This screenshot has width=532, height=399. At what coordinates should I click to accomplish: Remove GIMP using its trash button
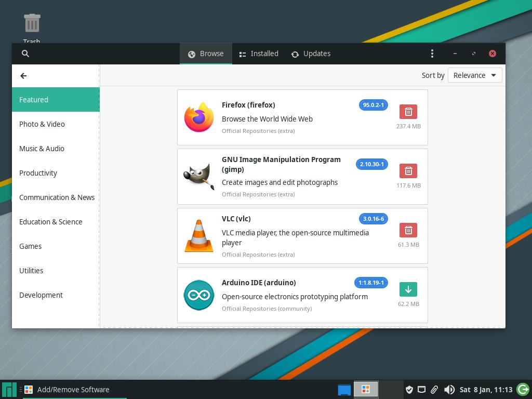(408, 170)
